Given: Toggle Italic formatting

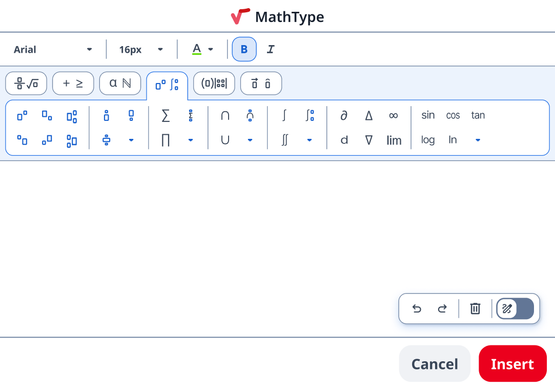Looking at the screenshot, I should click(271, 49).
